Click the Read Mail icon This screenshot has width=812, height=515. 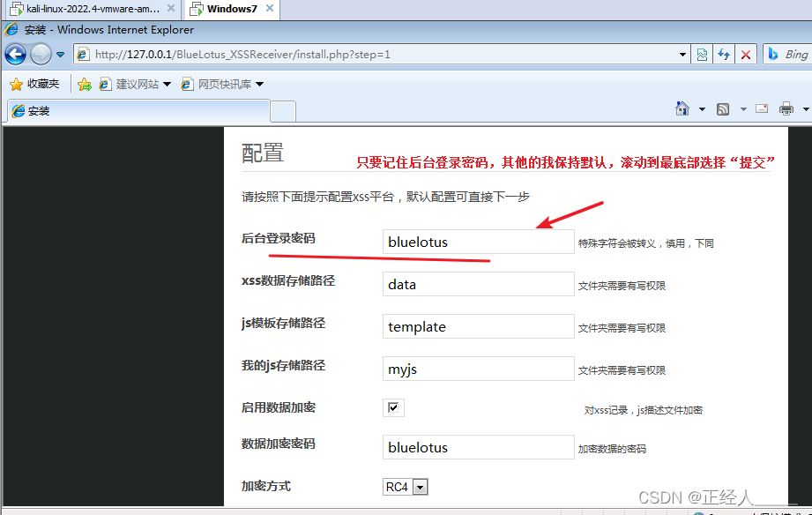[762, 108]
